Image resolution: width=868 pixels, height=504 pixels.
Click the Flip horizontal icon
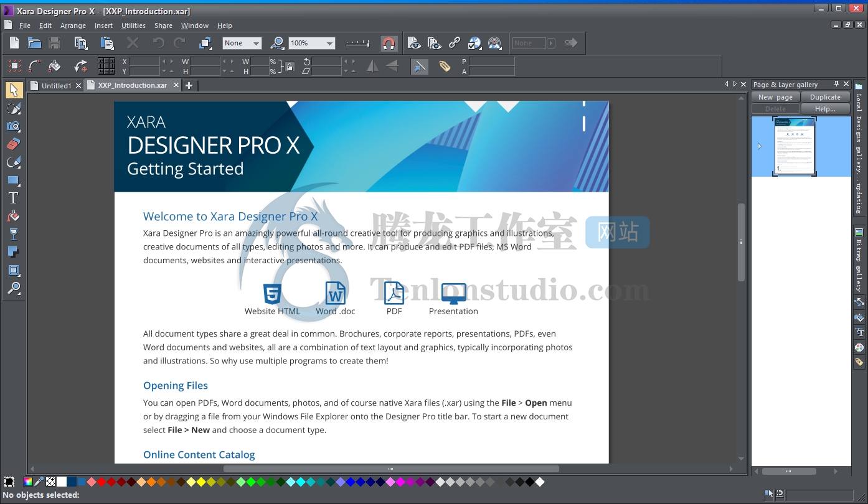pyautogui.click(x=372, y=66)
